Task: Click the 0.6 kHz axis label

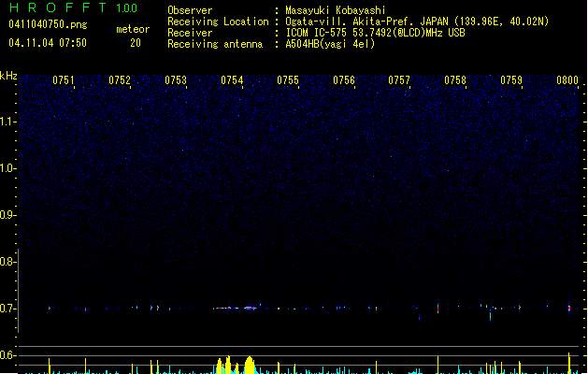Action: [x=8, y=355]
